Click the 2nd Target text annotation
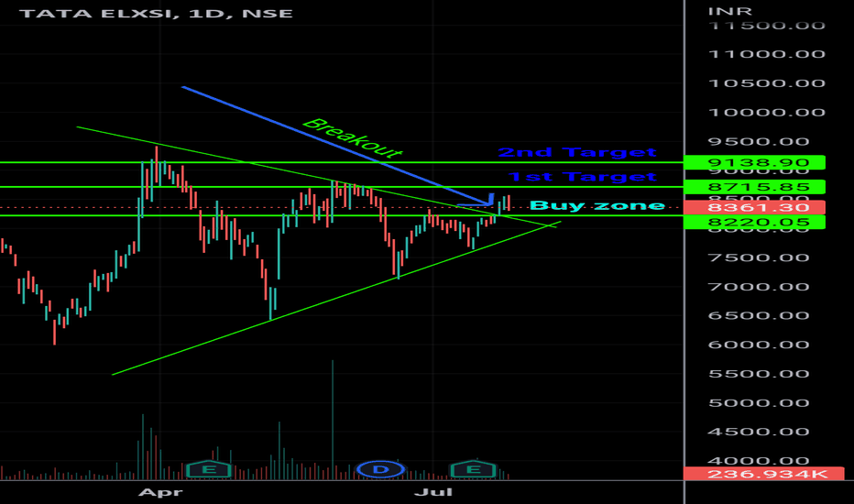This screenshot has width=854, height=504. [x=577, y=152]
